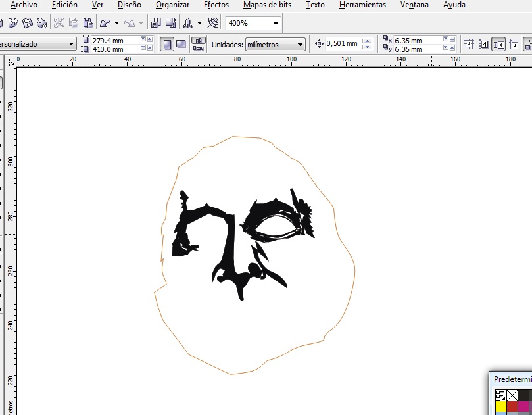Viewport: 532px width, 415px height.
Task: Open the Redo history dropdown arrow
Action: pos(141,23)
